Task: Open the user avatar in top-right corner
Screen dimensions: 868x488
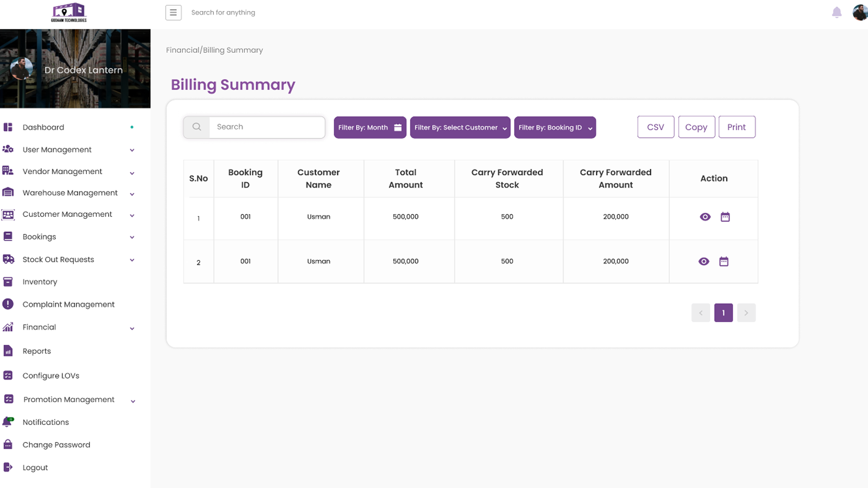Action: point(860,12)
